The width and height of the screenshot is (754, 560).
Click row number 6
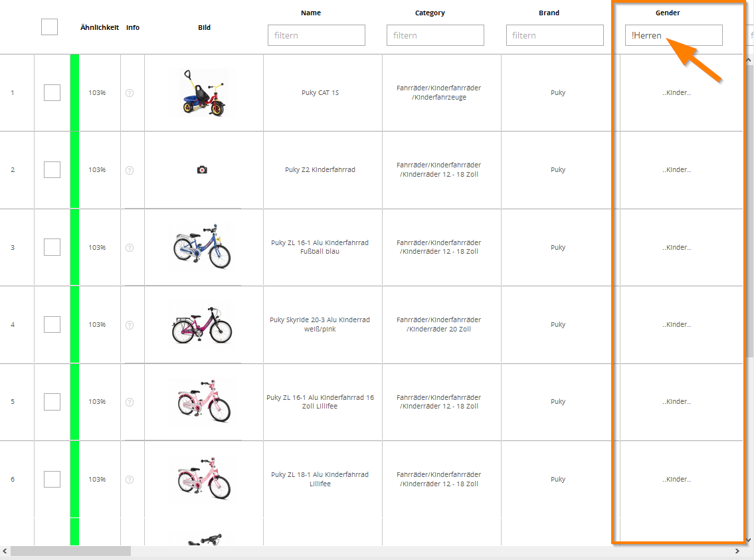13,479
